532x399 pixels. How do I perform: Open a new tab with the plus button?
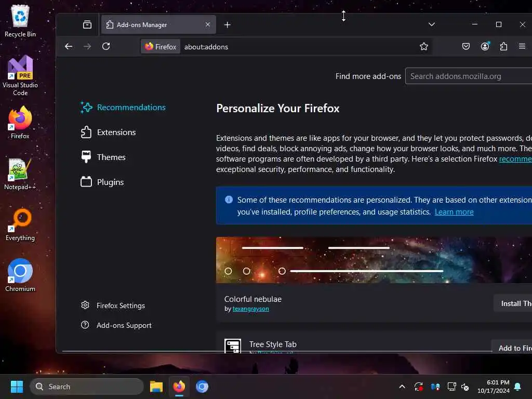click(x=228, y=25)
